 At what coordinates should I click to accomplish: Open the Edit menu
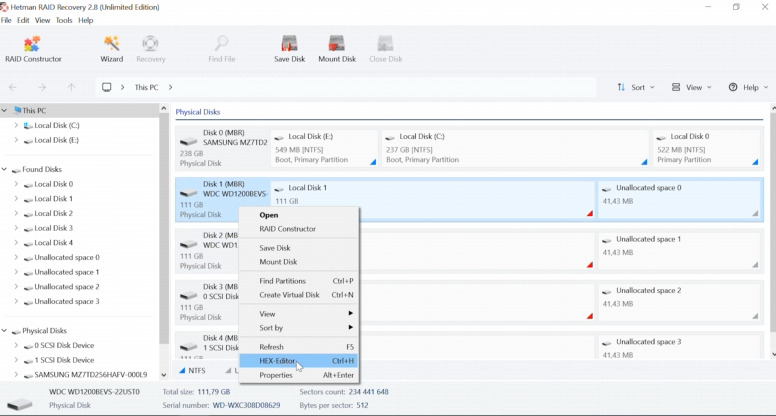coord(23,20)
